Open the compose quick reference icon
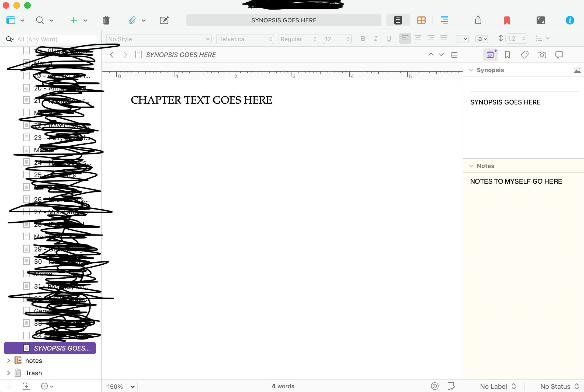 (x=164, y=20)
